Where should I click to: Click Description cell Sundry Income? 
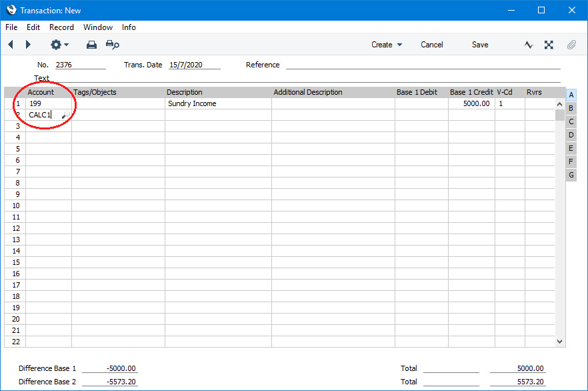(218, 103)
